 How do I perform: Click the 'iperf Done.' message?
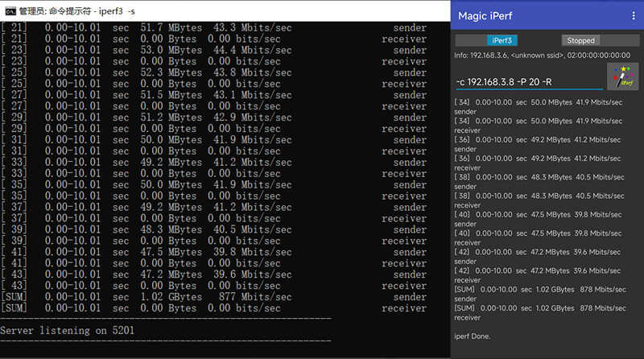pos(472,336)
